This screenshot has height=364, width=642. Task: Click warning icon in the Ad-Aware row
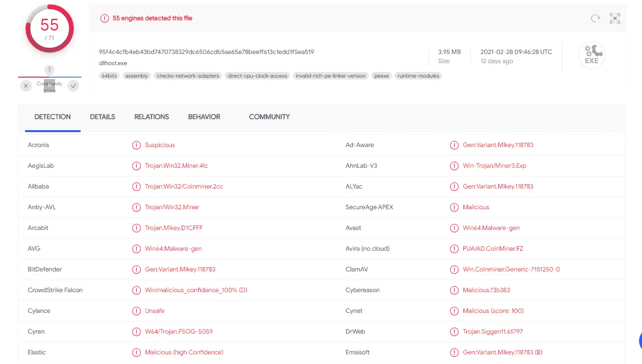coord(454,145)
